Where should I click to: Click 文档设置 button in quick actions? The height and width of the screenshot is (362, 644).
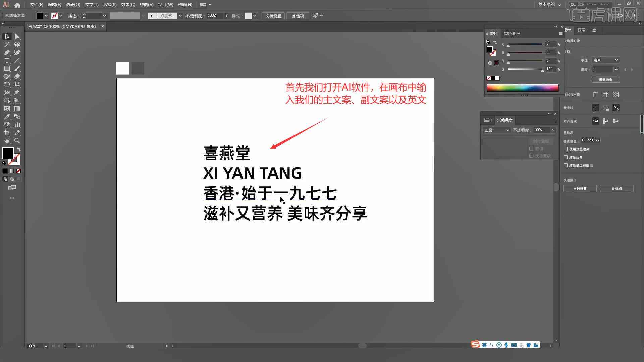pyautogui.click(x=580, y=189)
